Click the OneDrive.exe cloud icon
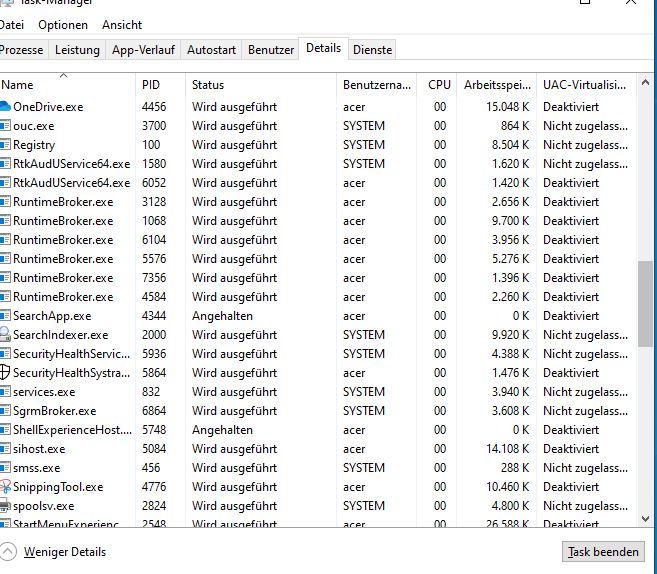 coord(5,106)
